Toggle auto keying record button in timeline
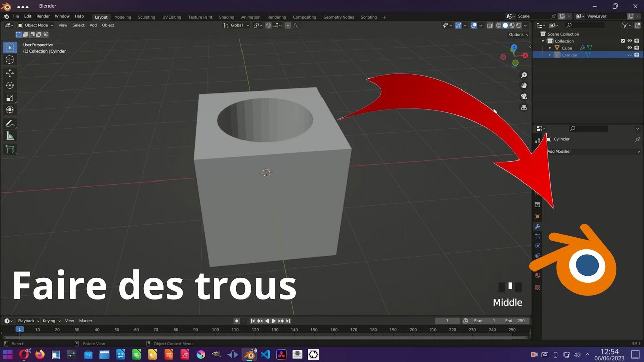The image size is (644, 362). coord(237,321)
